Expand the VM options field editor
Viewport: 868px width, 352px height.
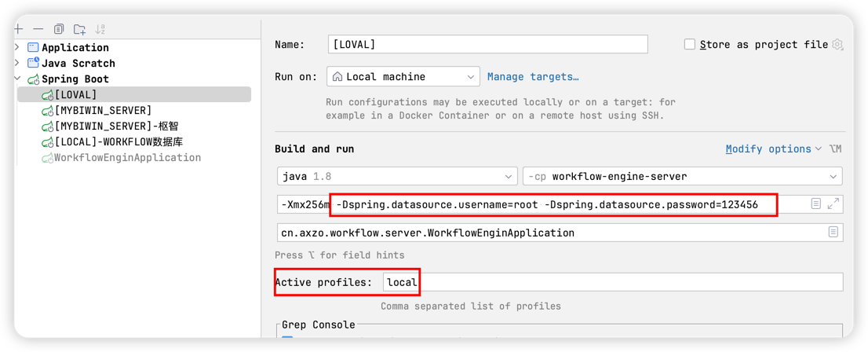(x=833, y=204)
